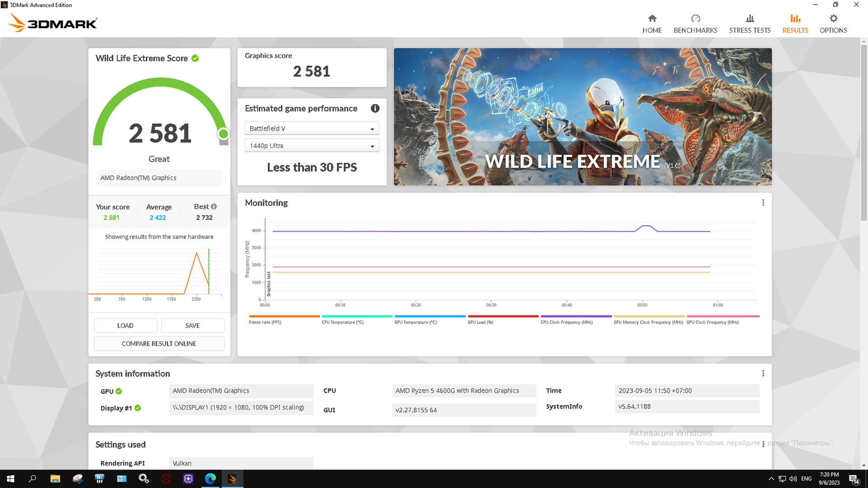The image size is (868, 488).
Task: Open the gear settings app in taskbar
Action: pos(144,479)
